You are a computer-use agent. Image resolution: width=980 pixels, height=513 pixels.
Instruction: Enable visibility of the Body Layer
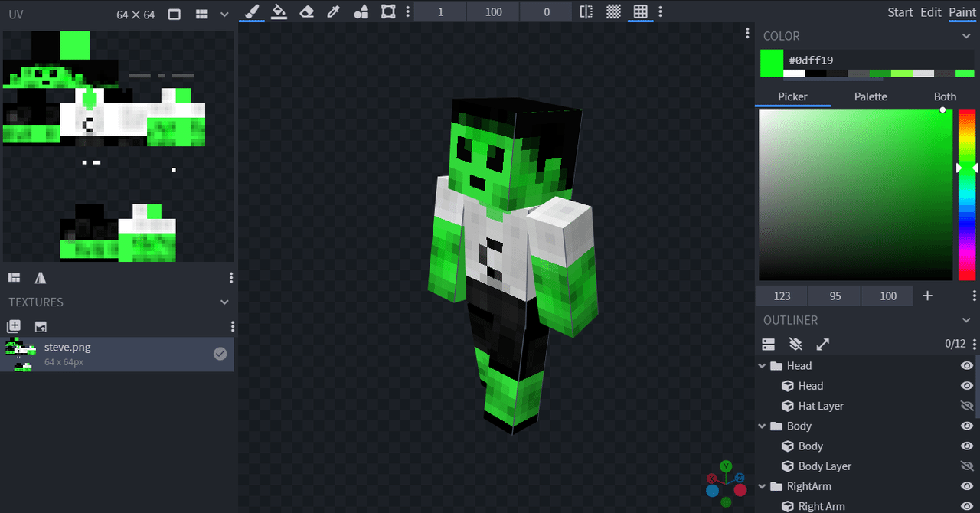click(966, 466)
